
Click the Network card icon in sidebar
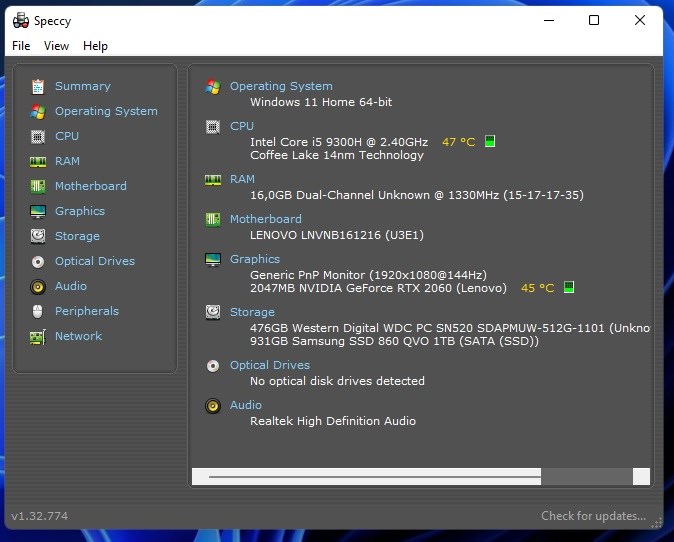click(x=38, y=337)
